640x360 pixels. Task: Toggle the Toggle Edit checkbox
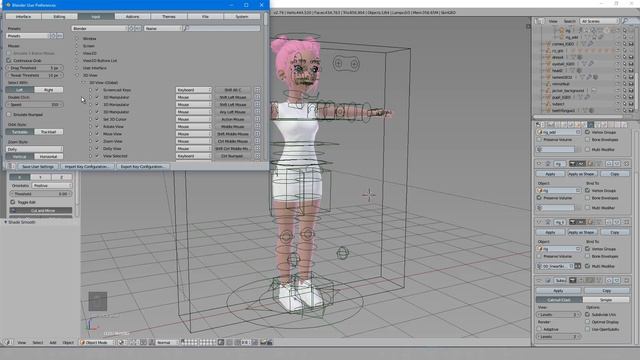pos(13,202)
